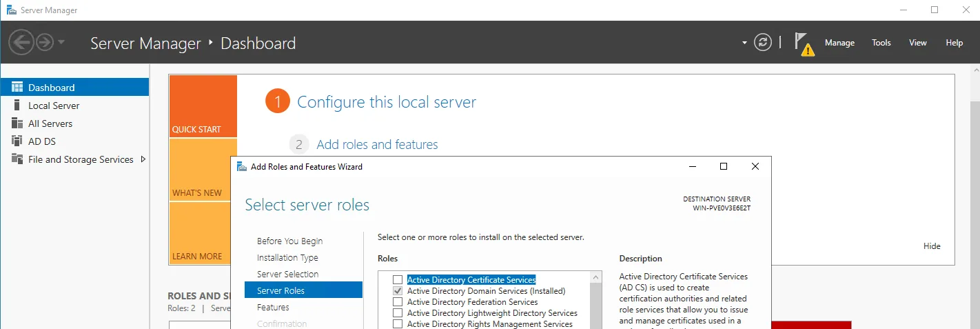
Task: Open the Manage menu
Action: (839, 43)
